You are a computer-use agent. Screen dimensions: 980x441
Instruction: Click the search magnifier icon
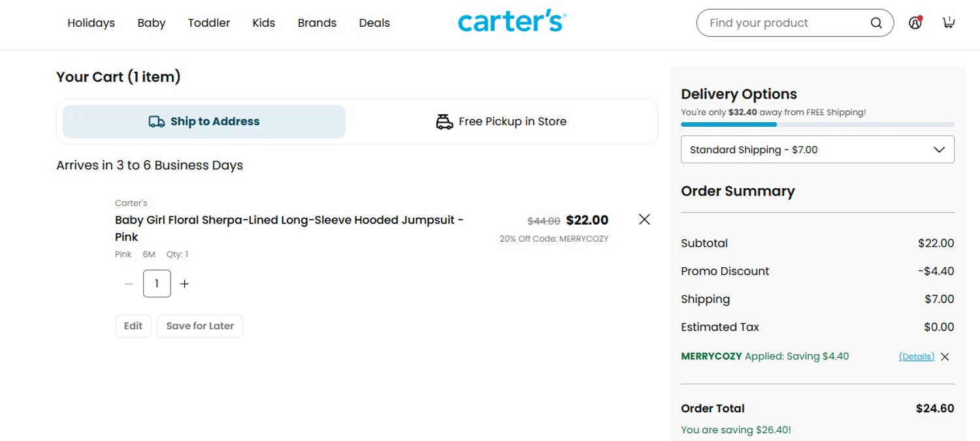click(x=876, y=23)
